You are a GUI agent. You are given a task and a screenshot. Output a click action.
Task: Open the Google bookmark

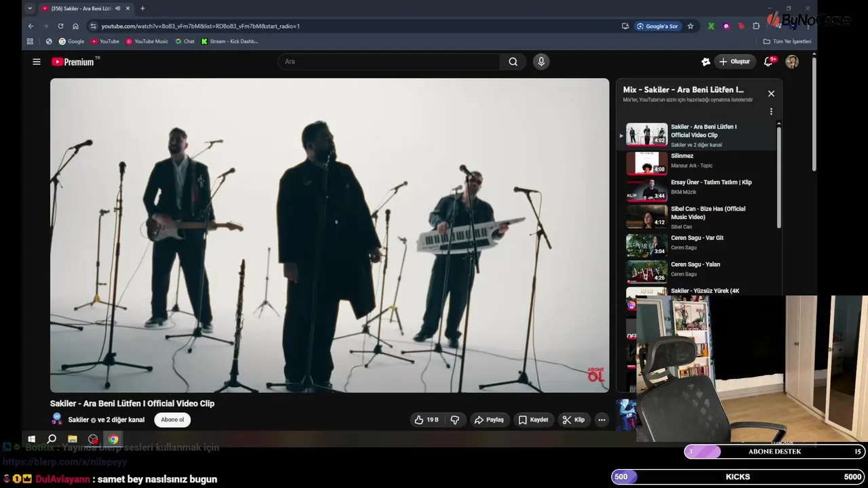pos(72,41)
